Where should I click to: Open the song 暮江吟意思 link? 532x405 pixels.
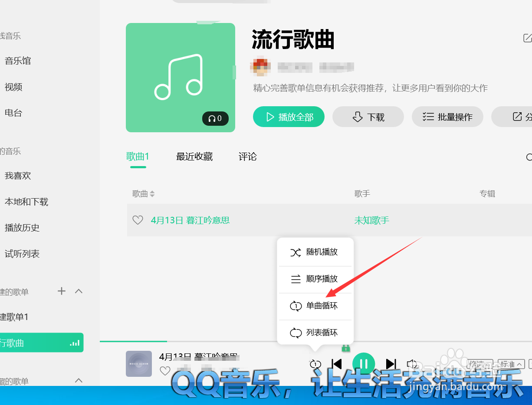(x=189, y=220)
